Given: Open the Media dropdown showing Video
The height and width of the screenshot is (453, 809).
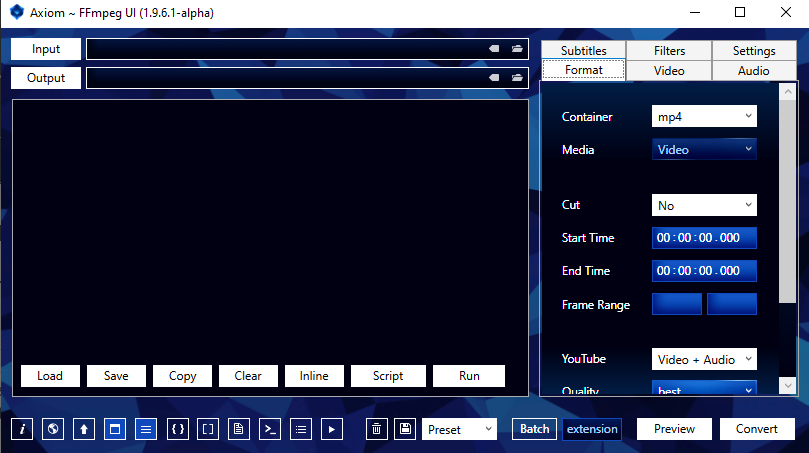Looking at the screenshot, I should click(704, 150).
